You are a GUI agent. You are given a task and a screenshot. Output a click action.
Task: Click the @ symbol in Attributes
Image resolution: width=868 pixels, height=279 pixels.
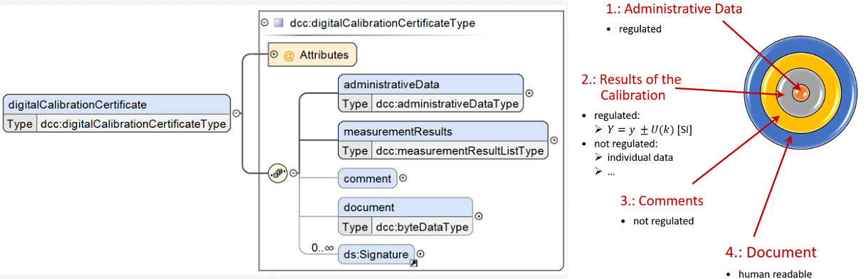point(289,55)
